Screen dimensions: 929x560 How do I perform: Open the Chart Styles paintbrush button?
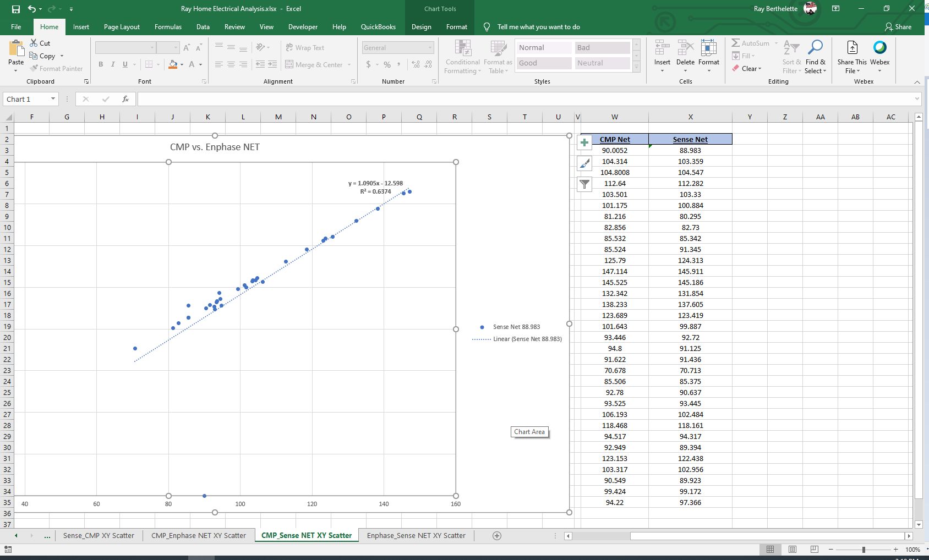(x=584, y=163)
